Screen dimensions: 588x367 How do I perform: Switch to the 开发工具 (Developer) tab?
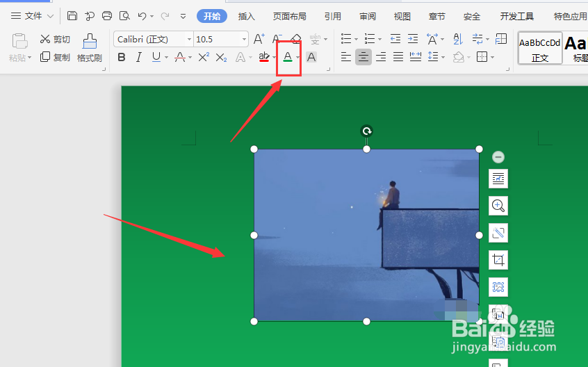pyautogui.click(x=516, y=16)
